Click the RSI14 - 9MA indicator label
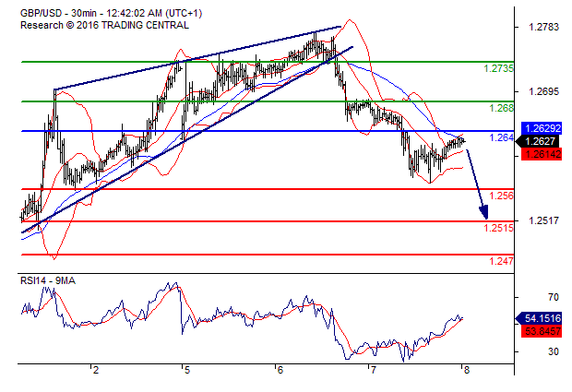 (48, 280)
